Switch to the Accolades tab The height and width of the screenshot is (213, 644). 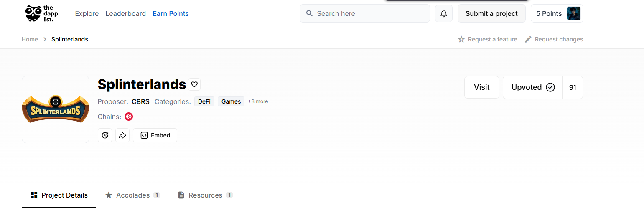[x=132, y=195]
